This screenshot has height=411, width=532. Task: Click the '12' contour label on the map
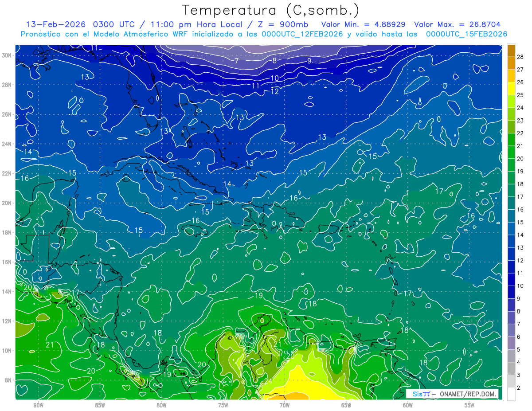[275, 91]
